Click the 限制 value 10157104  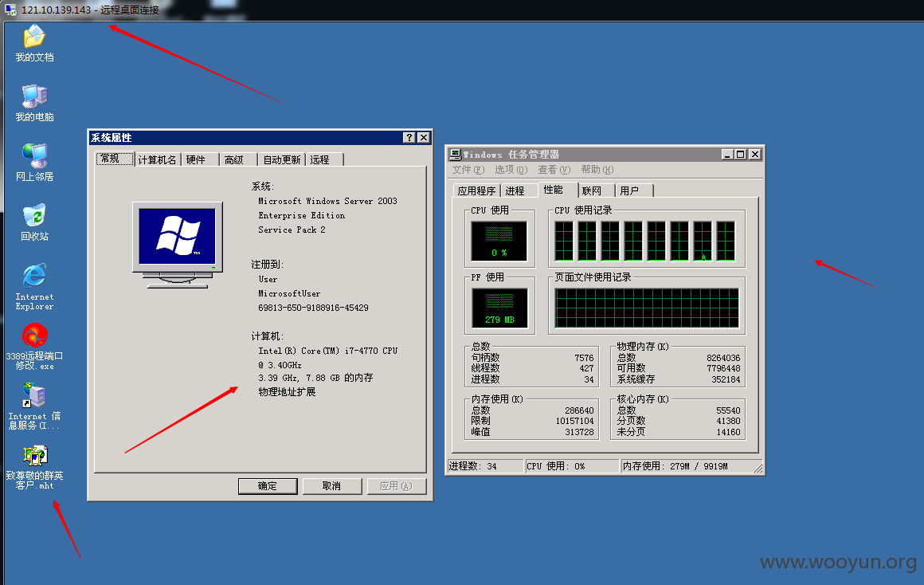(574, 421)
